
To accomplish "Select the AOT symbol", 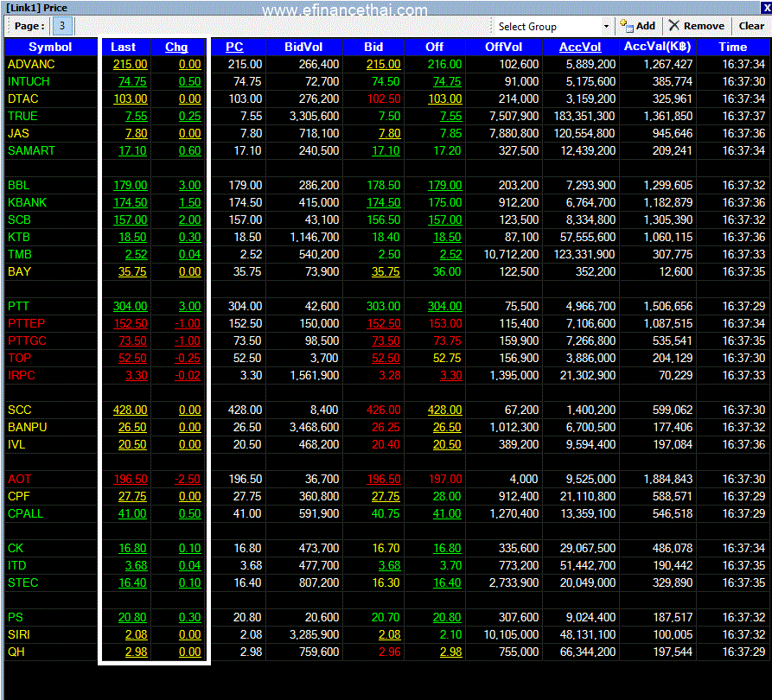I will coord(19,479).
